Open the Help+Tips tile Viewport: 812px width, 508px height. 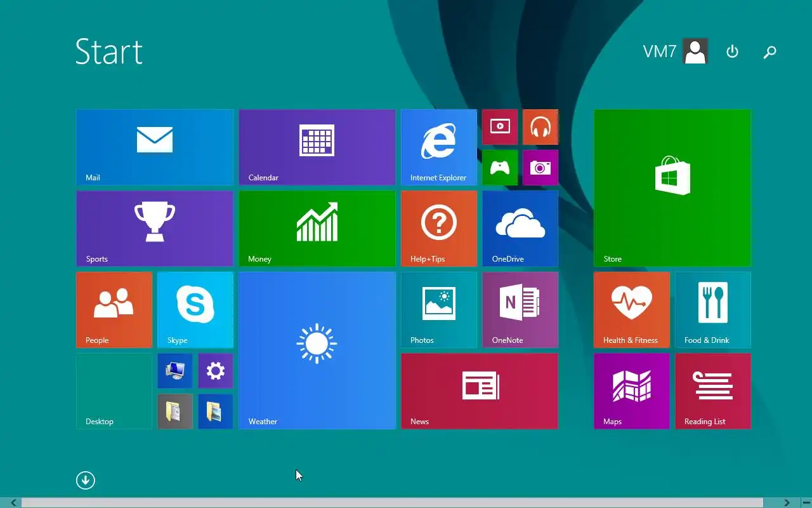(x=439, y=229)
